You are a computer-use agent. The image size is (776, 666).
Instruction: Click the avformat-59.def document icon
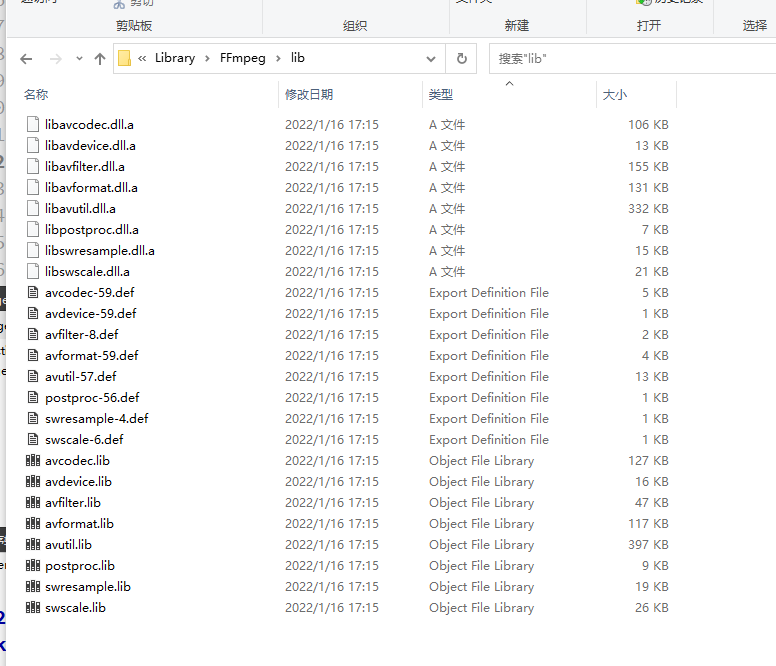[x=33, y=355]
